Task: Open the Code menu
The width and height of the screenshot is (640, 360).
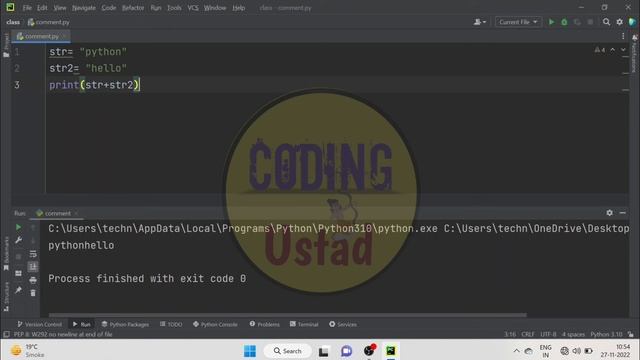Action: click(109, 8)
